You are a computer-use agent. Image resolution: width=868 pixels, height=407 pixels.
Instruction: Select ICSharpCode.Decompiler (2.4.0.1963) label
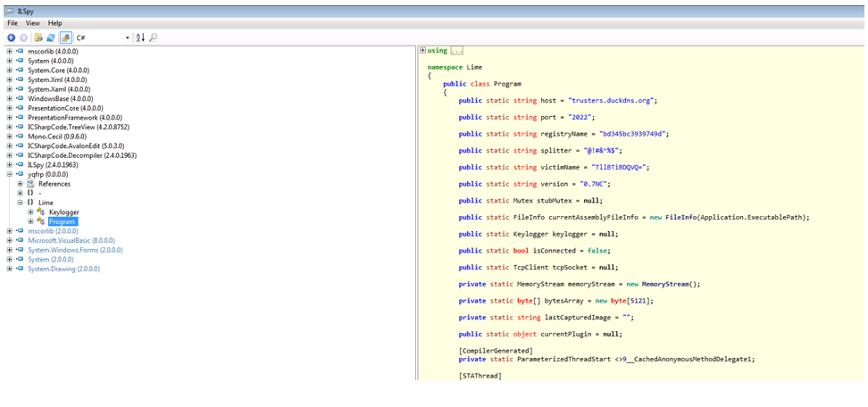pyautogui.click(x=82, y=154)
